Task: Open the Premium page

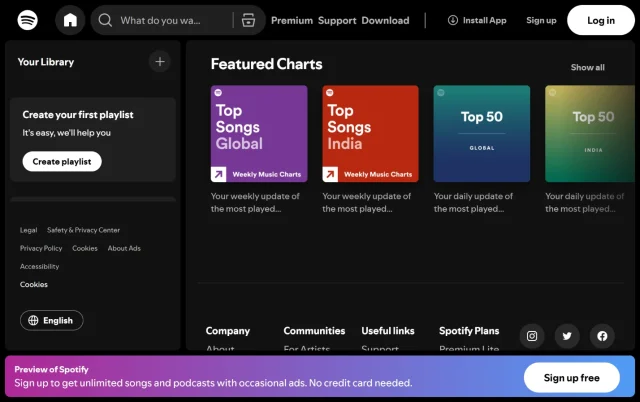Action: (292, 20)
